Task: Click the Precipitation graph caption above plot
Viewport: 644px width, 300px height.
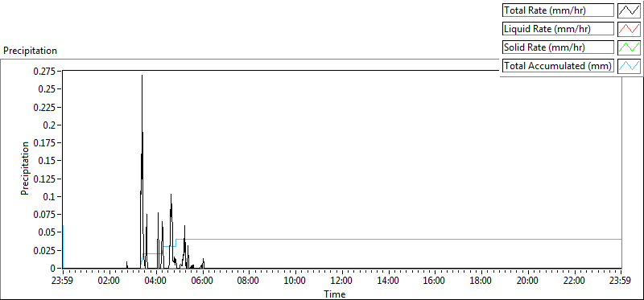Action: (30, 51)
